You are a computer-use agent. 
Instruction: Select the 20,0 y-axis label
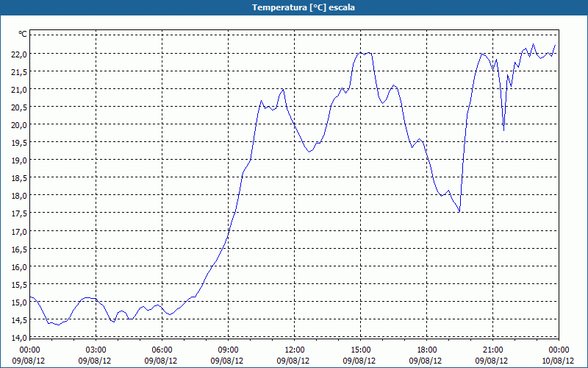point(19,125)
